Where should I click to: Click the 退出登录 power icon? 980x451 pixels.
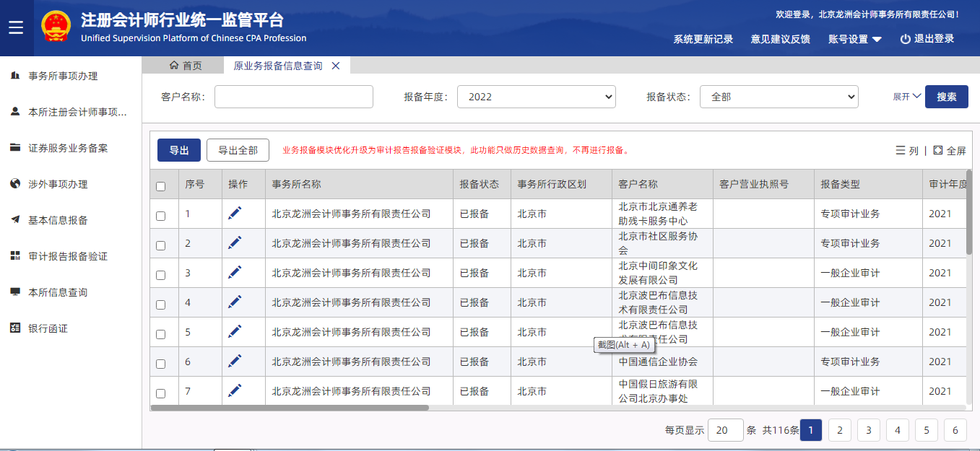click(905, 39)
